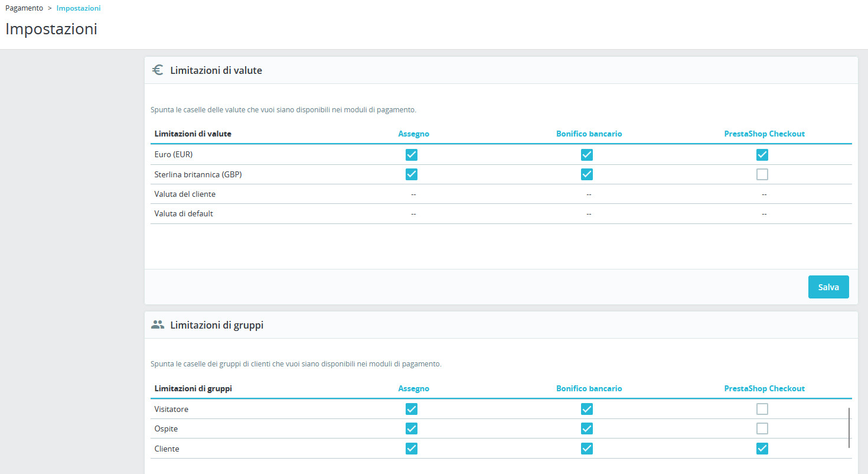
Task: Uncheck Cliente for Bonifico bancario
Action: [586, 449]
